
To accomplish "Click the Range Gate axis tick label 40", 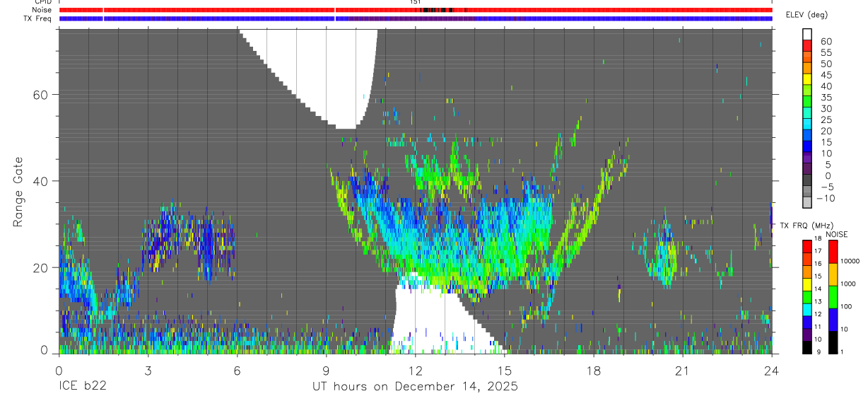I will point(40,181).
